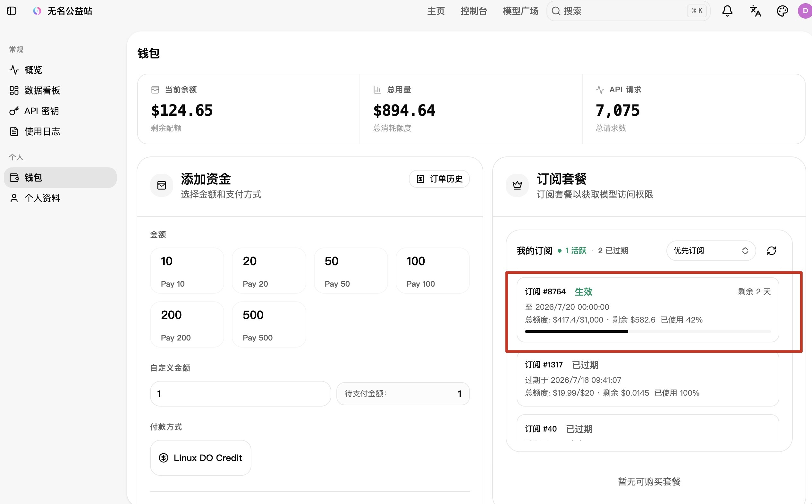Choose Linux DO Credit payment method
812x504 pixels.
pyautogui.click(x=201, y=458)
